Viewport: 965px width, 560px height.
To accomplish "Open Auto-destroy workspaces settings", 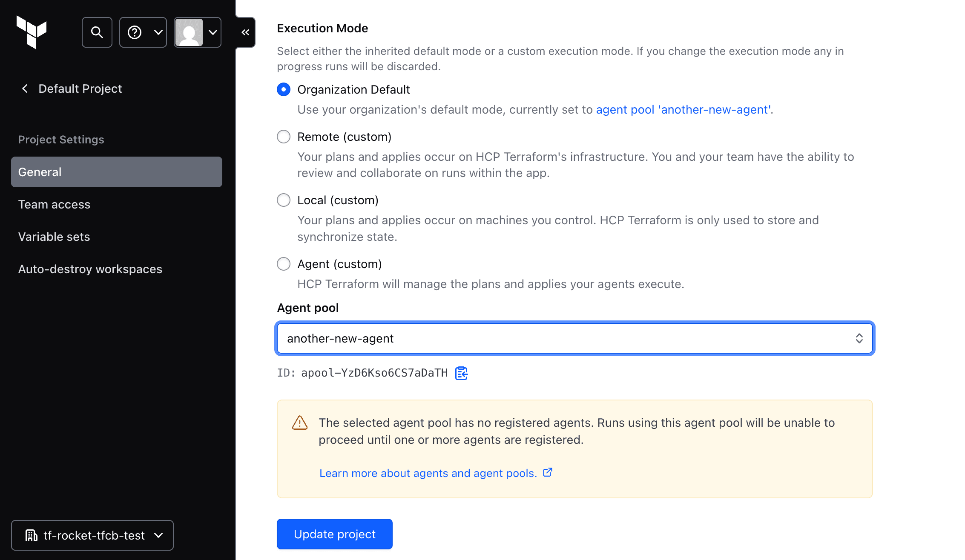I will (x=90, y=269).
